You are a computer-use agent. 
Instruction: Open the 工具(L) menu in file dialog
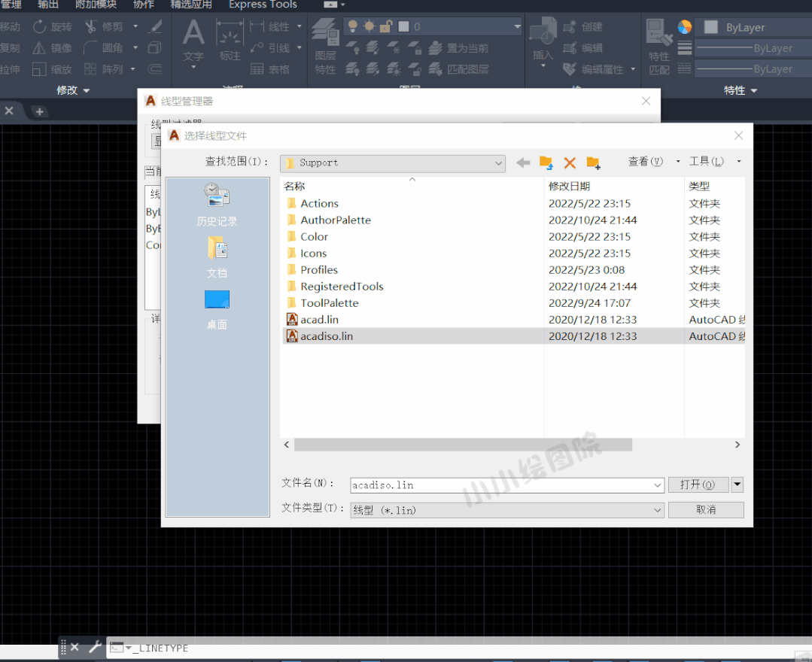point(707,162)
